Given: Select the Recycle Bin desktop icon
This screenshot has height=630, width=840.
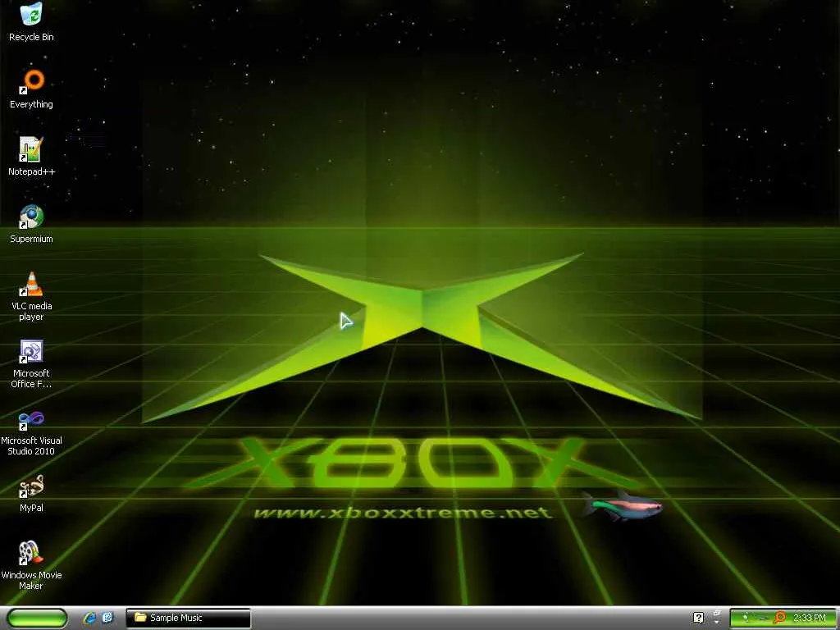Looking at the screenshot, I should pos(31,21).
